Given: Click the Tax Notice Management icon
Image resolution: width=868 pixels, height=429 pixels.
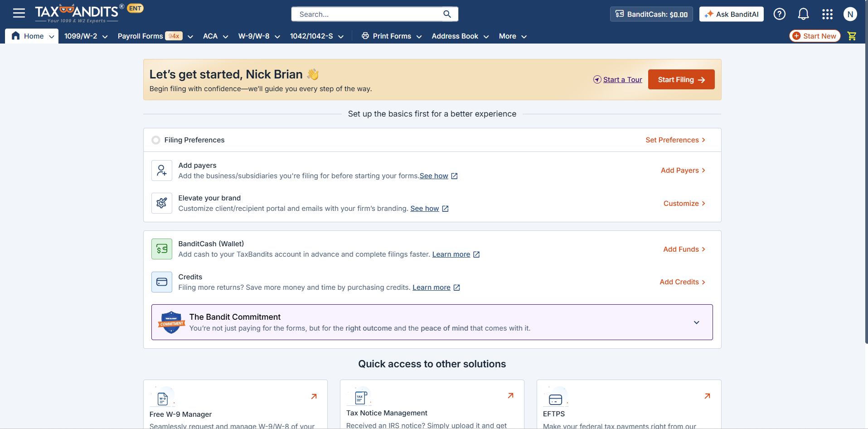Looking at the screenshot, I should coord(360,398).
